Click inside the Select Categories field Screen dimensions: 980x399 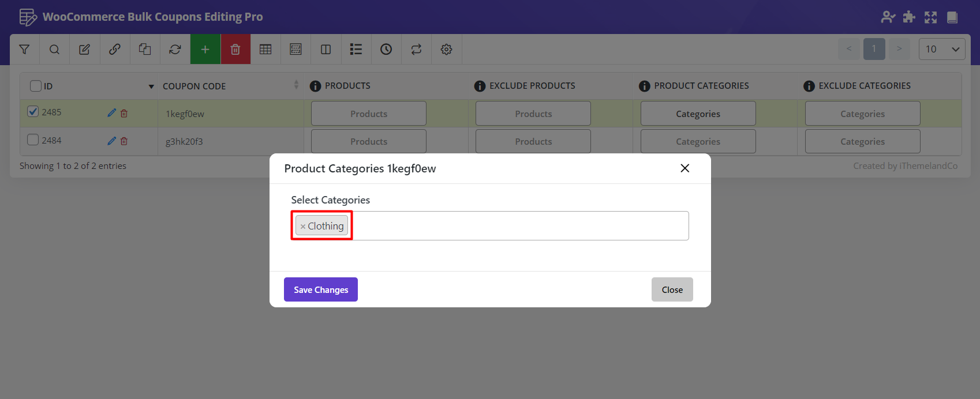click(519, 226)
